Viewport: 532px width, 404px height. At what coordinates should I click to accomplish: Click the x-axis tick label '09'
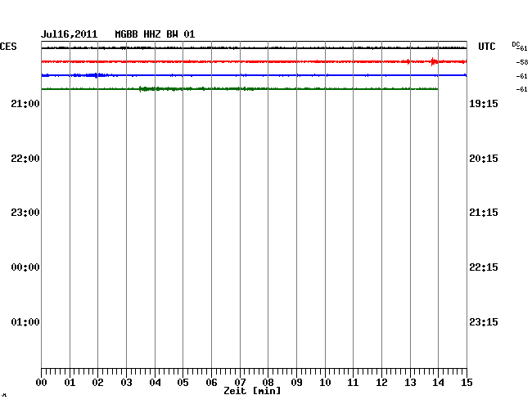pyautogui.click(x=296, y=383)
